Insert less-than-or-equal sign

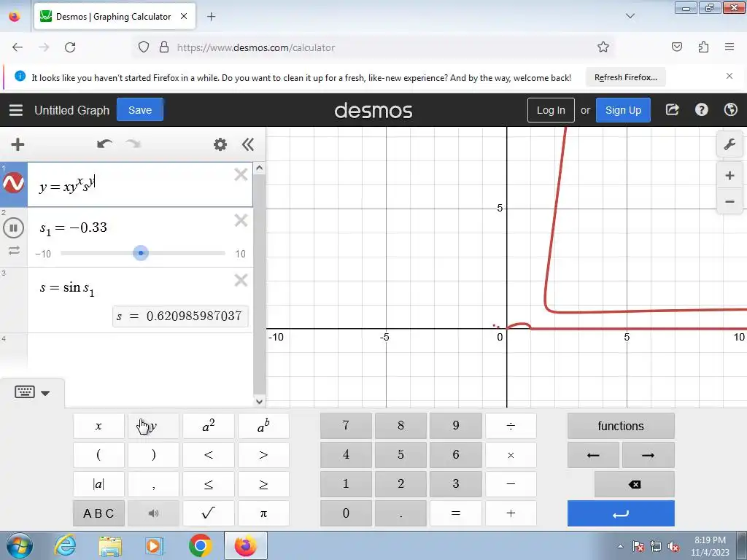tap(209, 484)
